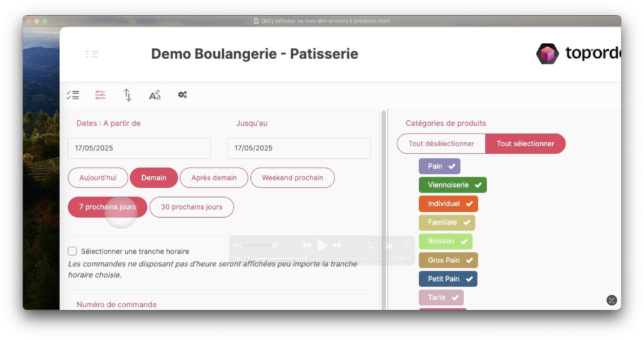Click the 'A partir de' date field
This screenshot has height=340, width=644.
139,149
